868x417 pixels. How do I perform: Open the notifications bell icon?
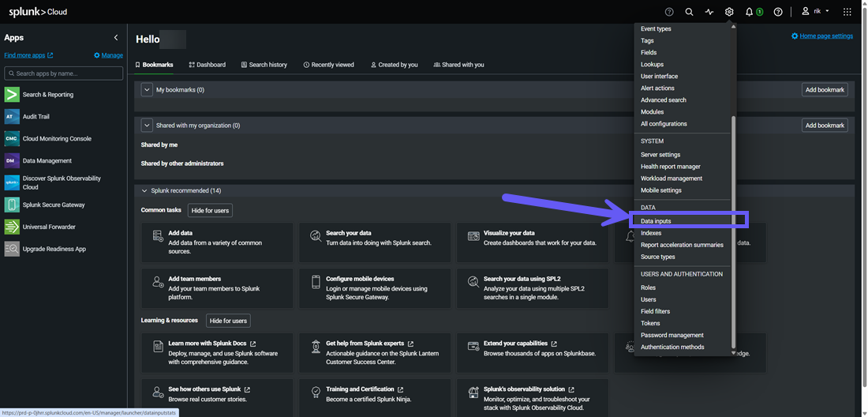click(749, 12)
